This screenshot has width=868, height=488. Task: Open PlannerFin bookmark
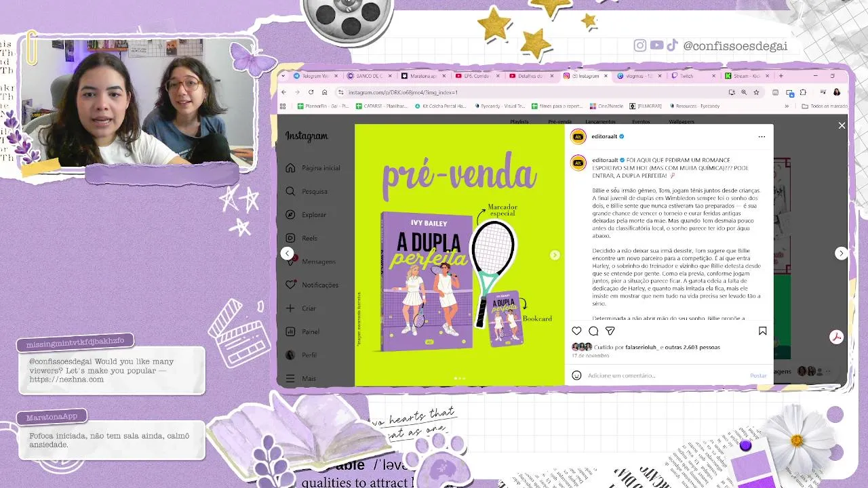pos(322,106)
